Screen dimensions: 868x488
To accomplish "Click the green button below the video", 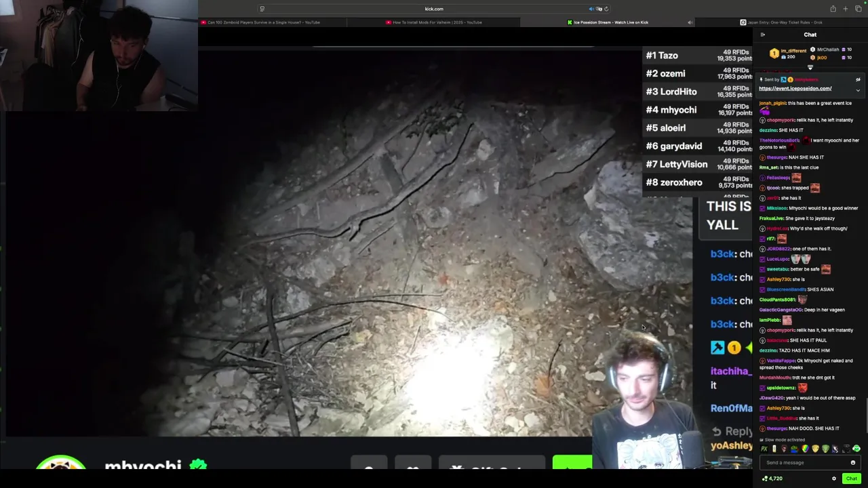I will click(572, 462).
